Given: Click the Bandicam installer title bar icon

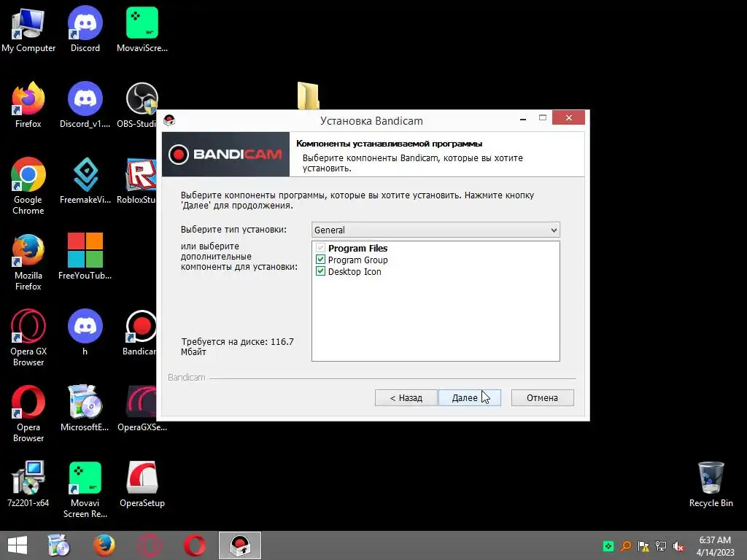Looking at the screenshot, I should (x=169, y=120).
